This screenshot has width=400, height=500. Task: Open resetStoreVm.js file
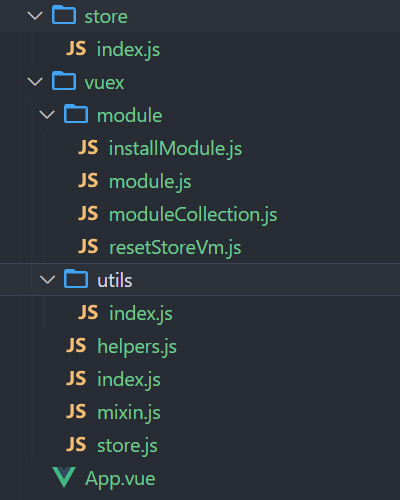[x=175, y=248]
